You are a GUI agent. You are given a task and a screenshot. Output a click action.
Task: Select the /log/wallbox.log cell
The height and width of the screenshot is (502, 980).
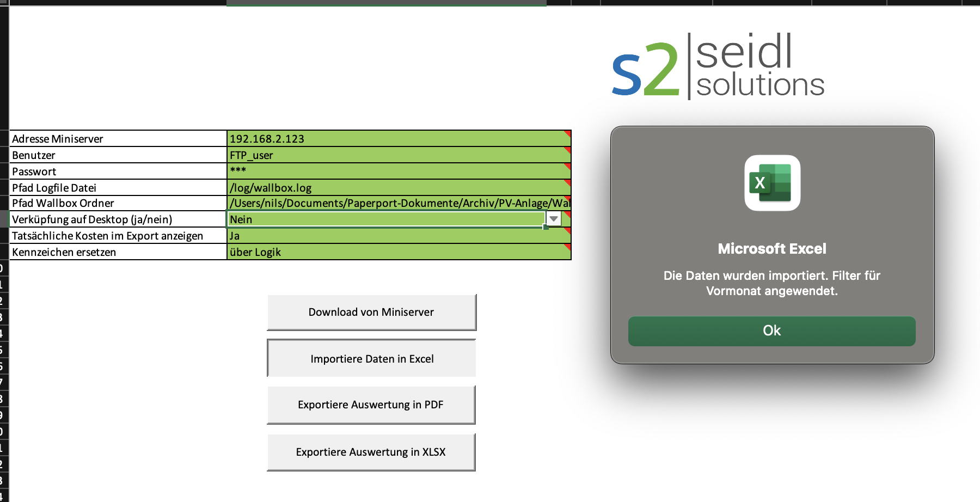[x=399, y=187]
